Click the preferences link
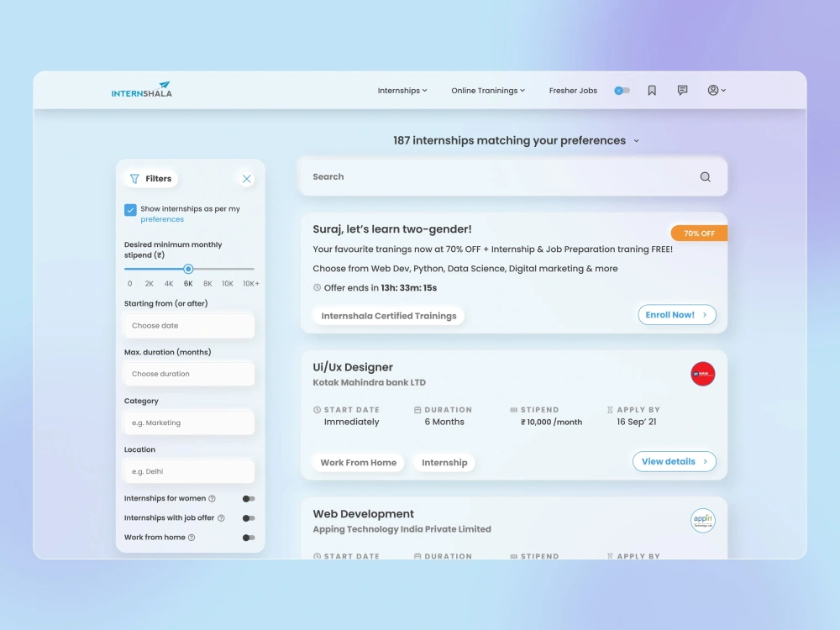Viewport: 840px width, 630px height. 162,219
